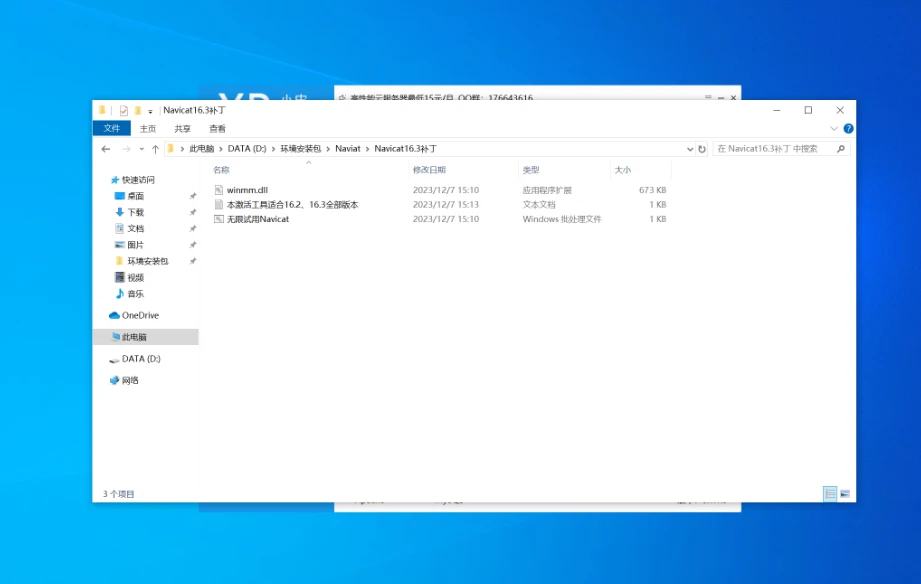Click the properties icon in quick access toolbar
The height and width of the screenshot is (584, 921).
123,110
